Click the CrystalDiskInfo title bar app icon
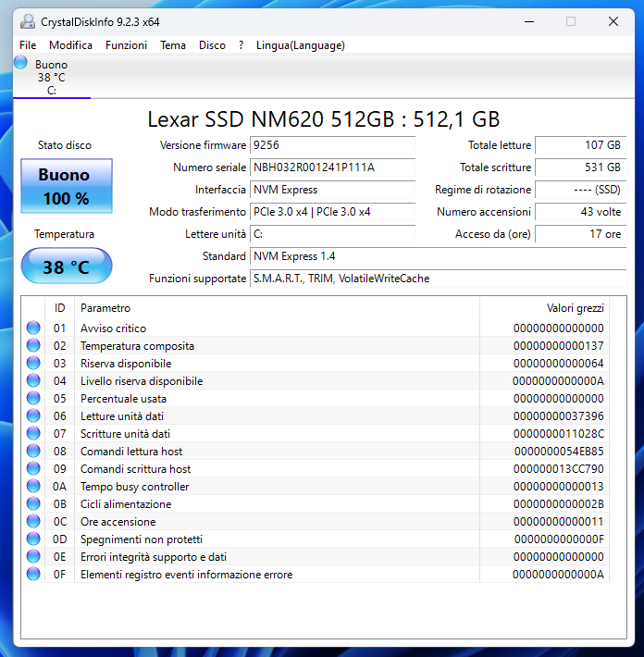The width and height of the screenshot is (644, 657). click(28, 22)
